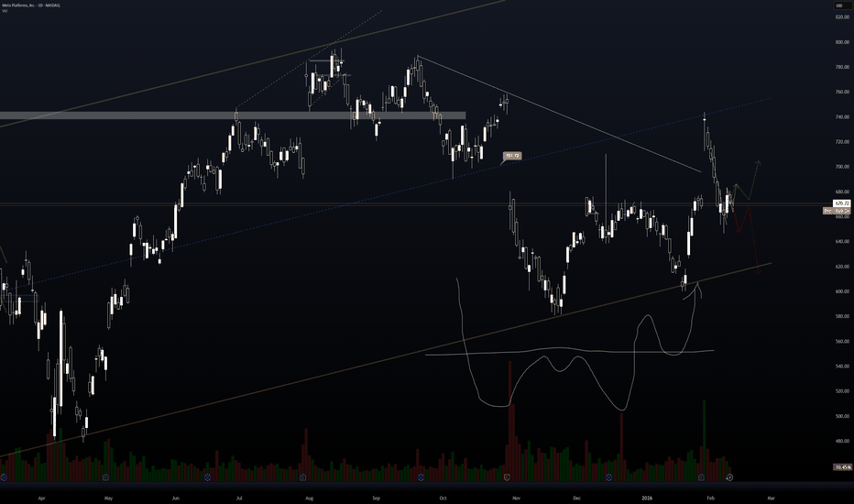Click the 520.00 price axis label

click(x=842, y=391)
